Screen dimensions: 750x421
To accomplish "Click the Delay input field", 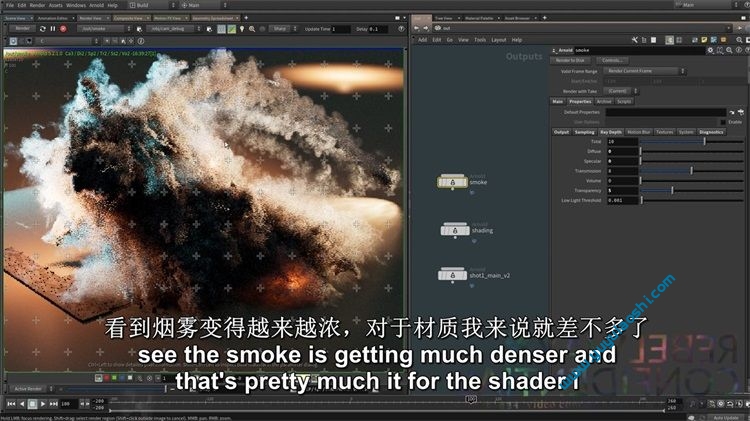I will pos(379,29).
